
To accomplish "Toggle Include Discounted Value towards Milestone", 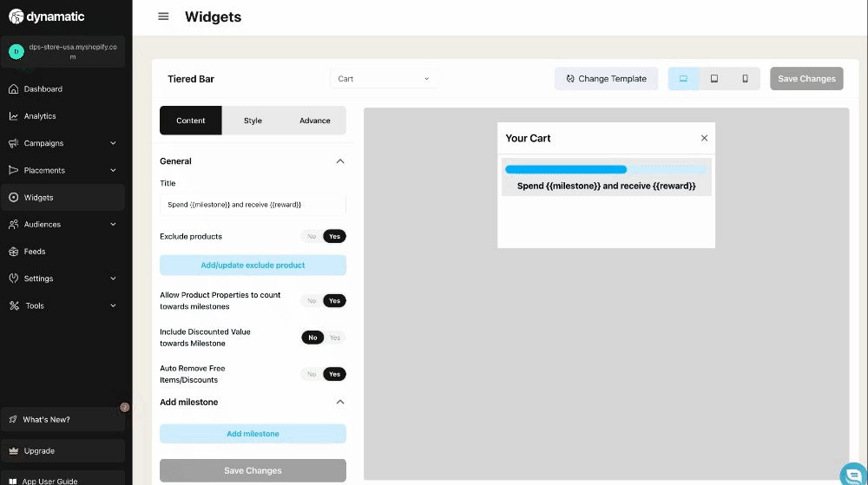I will (323, 338).
